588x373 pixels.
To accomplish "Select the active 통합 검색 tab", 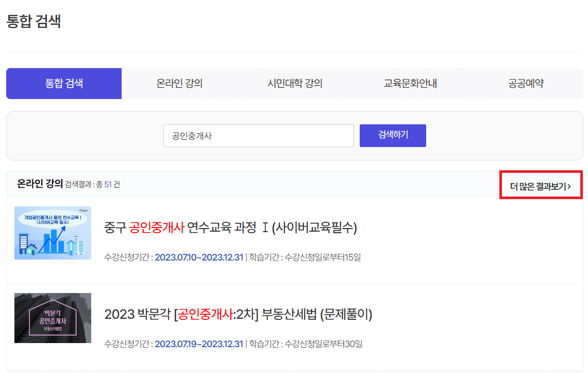I will pos(63,84).
